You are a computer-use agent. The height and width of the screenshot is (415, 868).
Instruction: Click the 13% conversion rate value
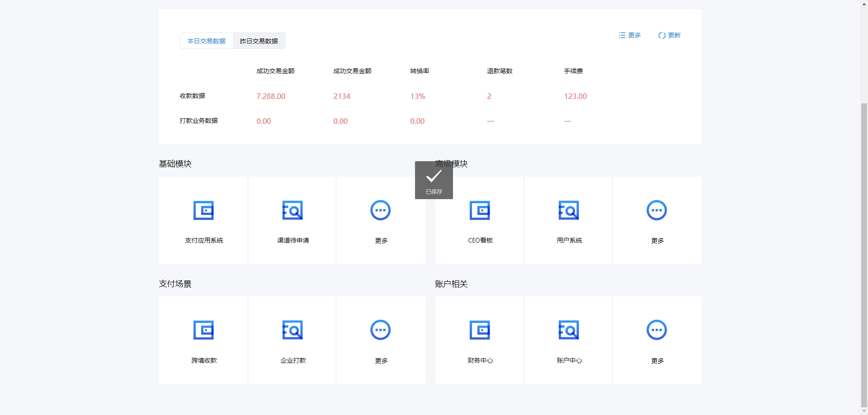(418, 96)
